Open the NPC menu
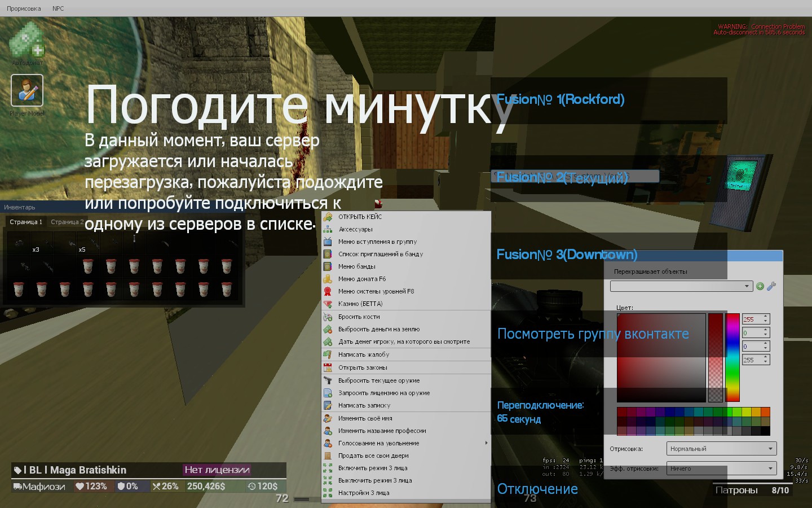 point(58,8)
